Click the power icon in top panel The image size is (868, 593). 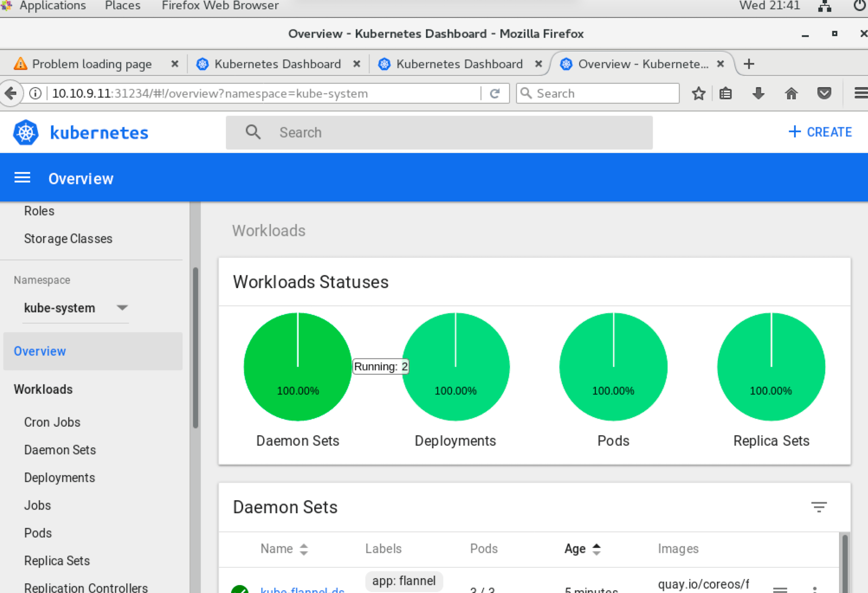pos(861,6)
